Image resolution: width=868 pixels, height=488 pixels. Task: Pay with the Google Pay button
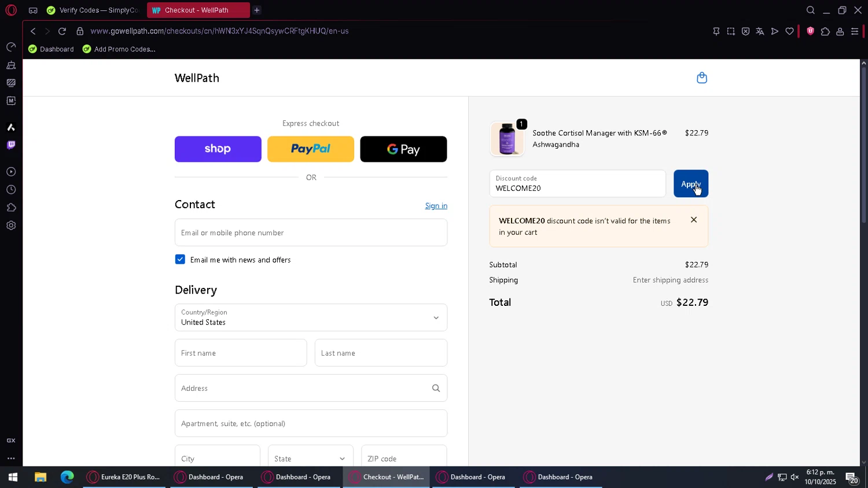pos(403,149)
